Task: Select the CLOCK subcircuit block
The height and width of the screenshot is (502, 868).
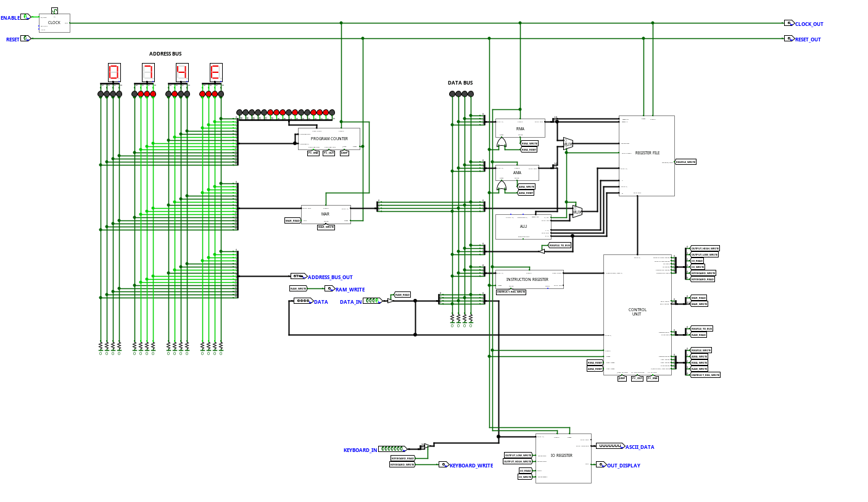Action: [x=54, y=23]
